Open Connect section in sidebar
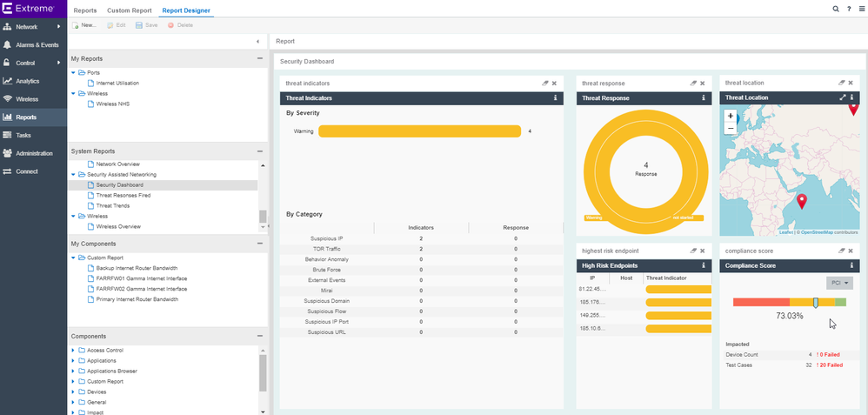This screenshot has width=868, height=415. coord(33,171)
